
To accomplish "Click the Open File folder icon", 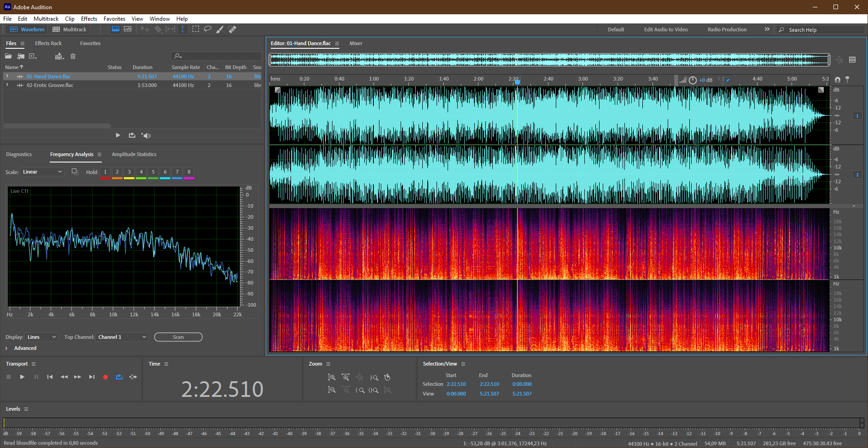I will 8,56.
